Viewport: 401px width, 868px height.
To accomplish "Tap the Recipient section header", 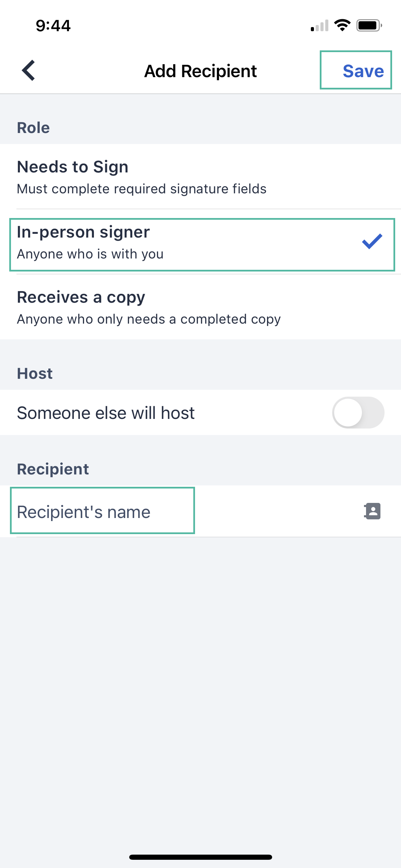I will pos(53,469).
